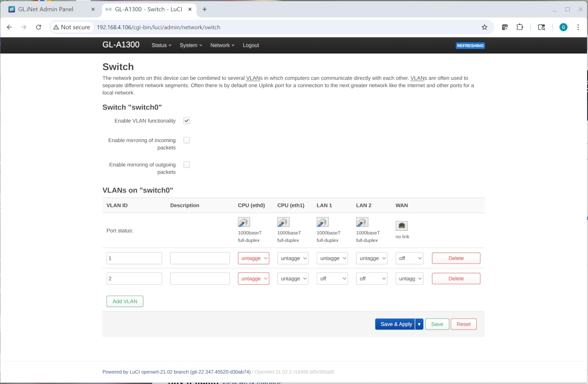The width and height of the screenshot is (588, 384).
Task: Click the LAN 1 port status icon
Action: pyautogui.click(x=322, y=222)
